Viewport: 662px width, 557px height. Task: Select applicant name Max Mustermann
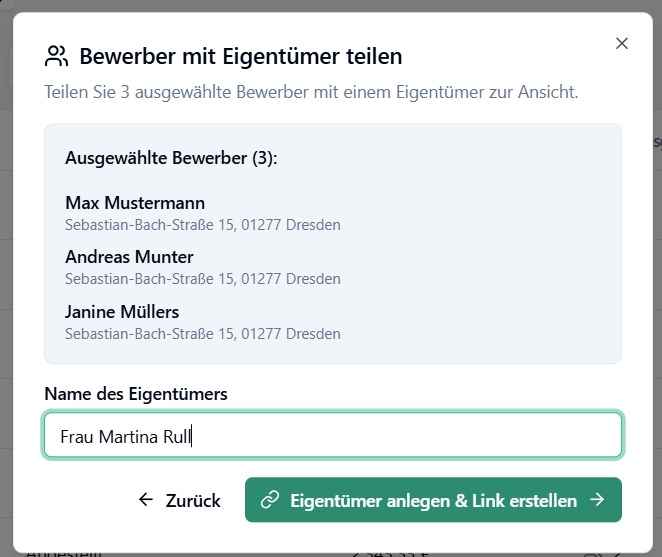(x=135, y=203)
